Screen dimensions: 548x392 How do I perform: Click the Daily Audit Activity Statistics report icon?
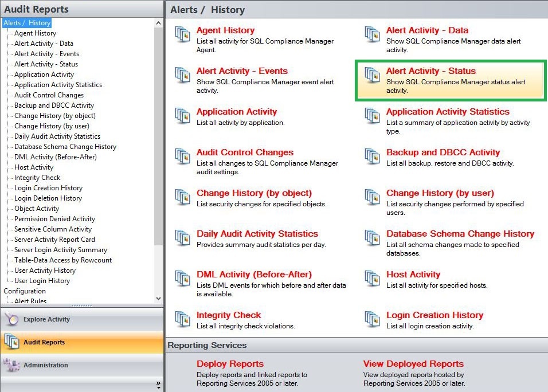point(182,238)
